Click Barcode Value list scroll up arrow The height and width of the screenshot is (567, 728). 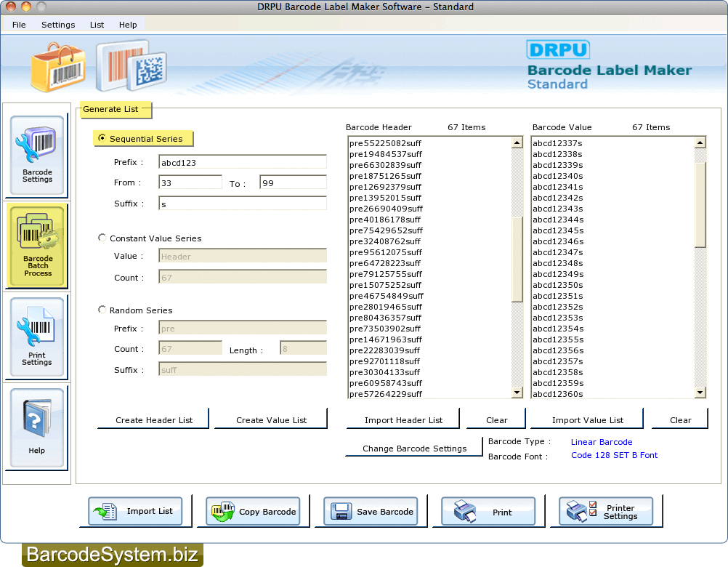tap(700, 142)
